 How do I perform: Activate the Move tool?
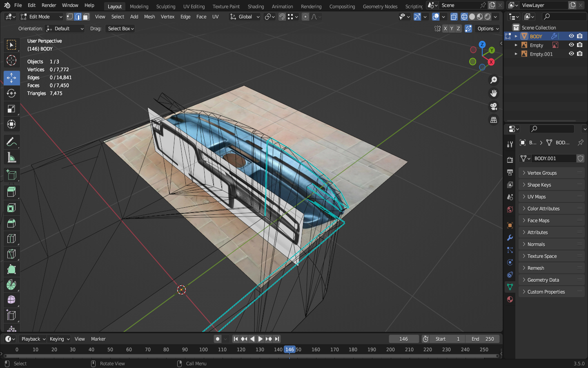point(11,78)
